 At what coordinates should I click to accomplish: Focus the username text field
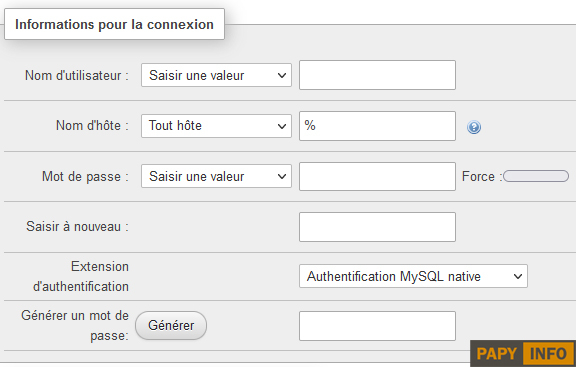coord(377,75)
